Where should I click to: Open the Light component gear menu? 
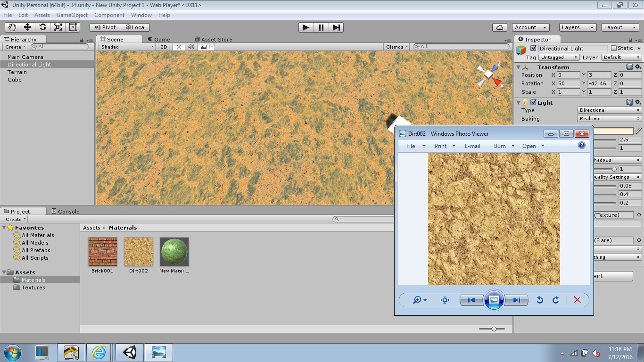pyautogui.click(x=638, y=102)
